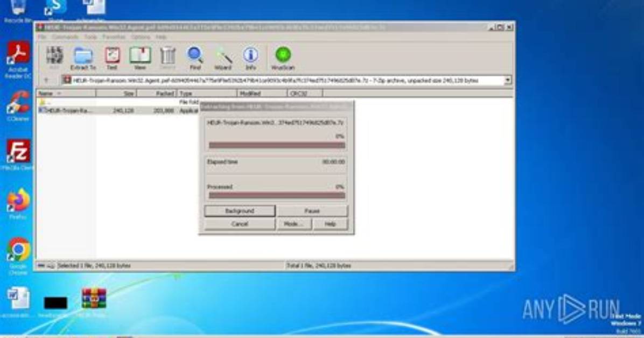Click the Background button in extraction dialog
Image resolution: width=644 pixels, height=338 pixels.
point(240,210)
